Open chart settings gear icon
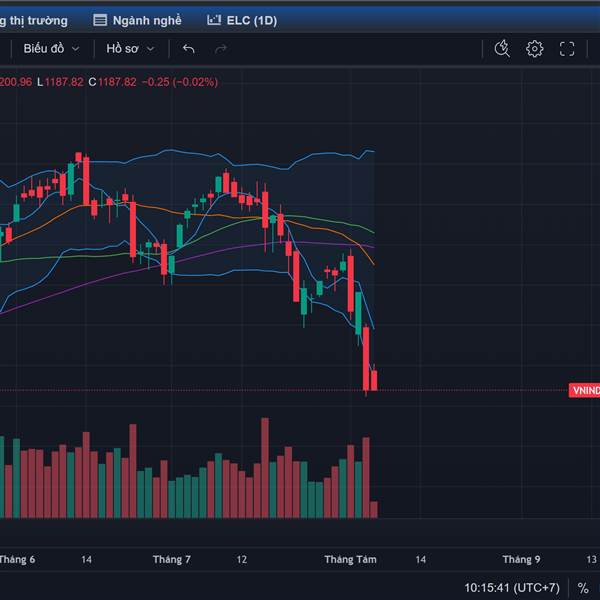 pyautogui.click(x=534, y=49)
